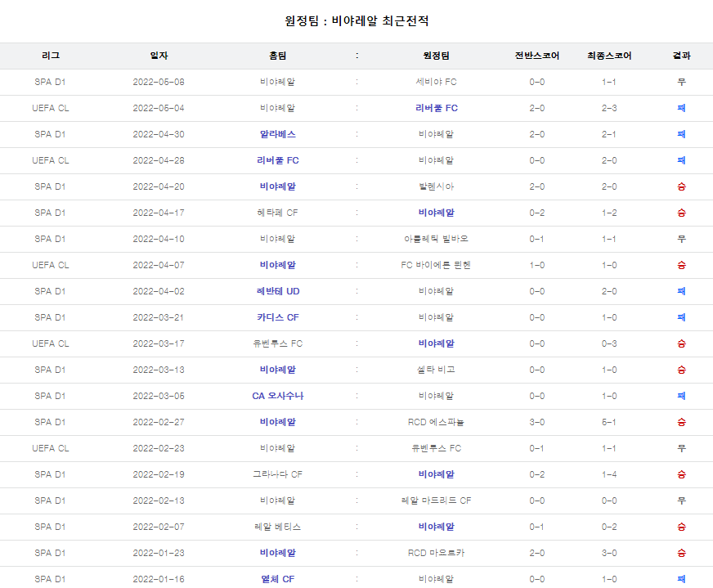Click 유벤투스 FC away team on 2022-02-23
Screen dimensions: 713x588
point(436,448)
